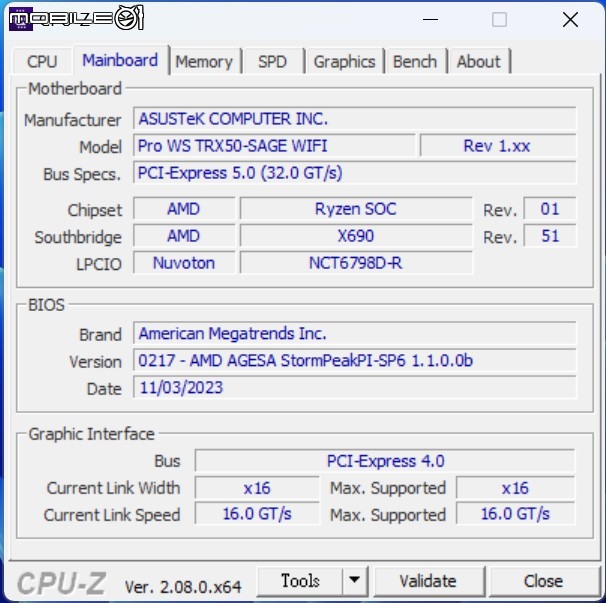Click BIOS brand American Megatrends Inc.

click(x=354, y=333)
